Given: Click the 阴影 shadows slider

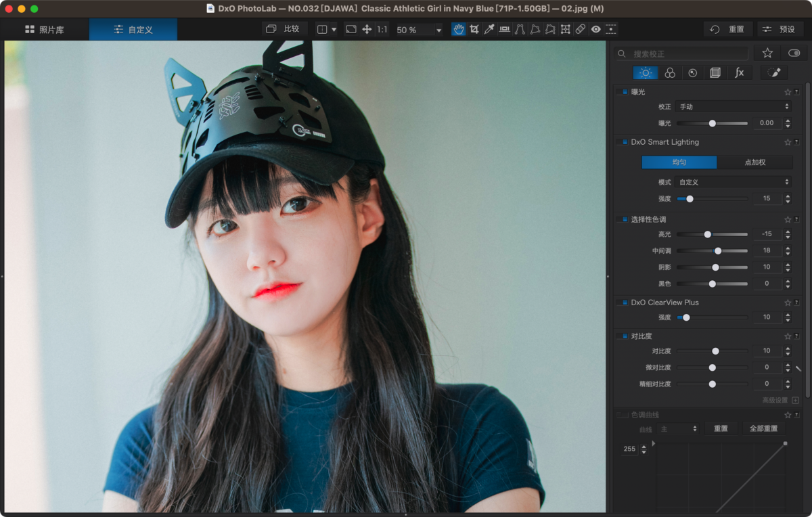Looking at the screenshot, I should (712, 267).
